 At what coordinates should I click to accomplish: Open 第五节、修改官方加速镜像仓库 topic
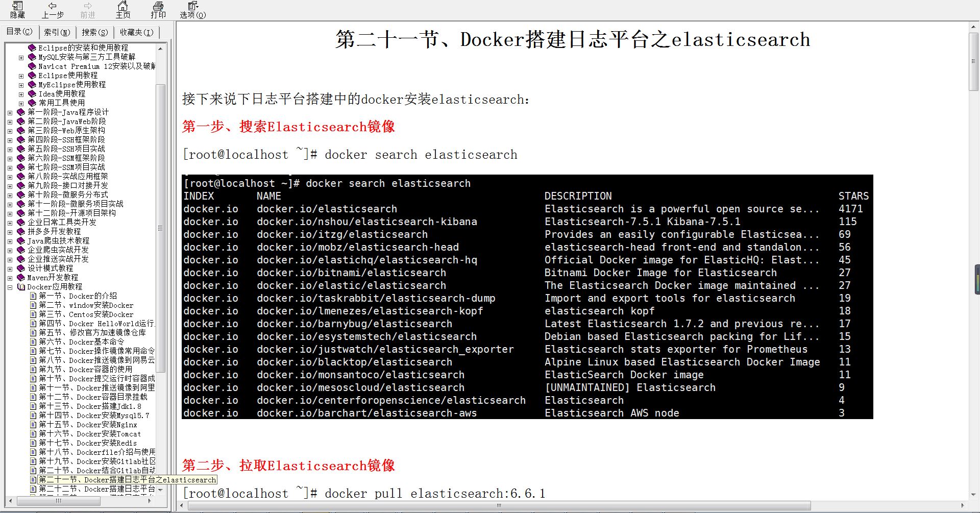[92, 333]
